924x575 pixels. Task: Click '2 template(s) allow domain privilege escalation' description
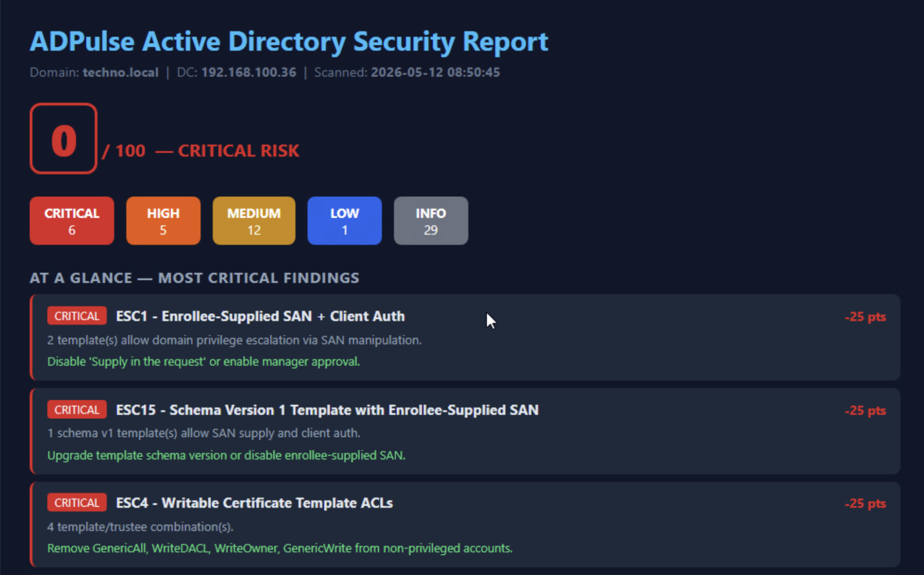point(234,340)
